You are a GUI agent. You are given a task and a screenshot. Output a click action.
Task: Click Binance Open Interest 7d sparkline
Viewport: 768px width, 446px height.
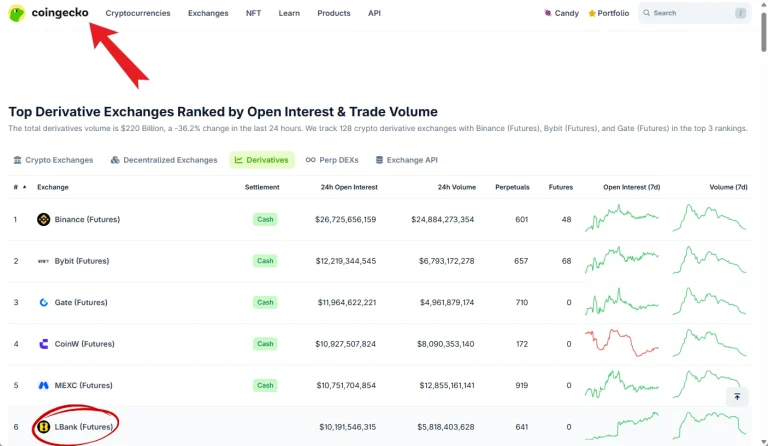click(x=622, y=218)
